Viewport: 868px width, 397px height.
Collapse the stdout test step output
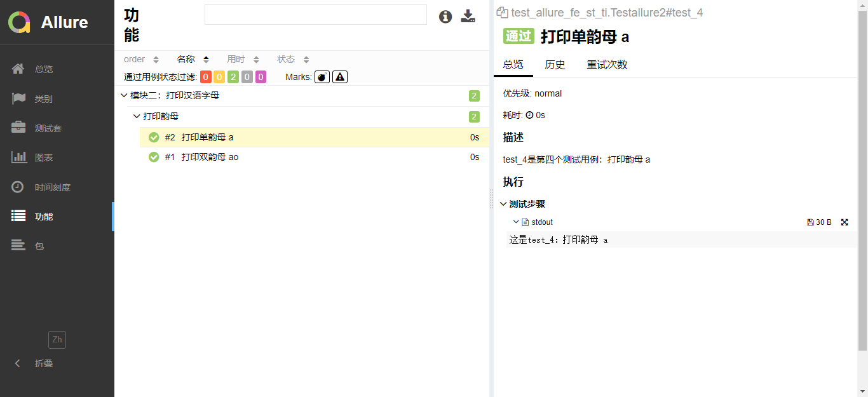click(x=516, y=222)
